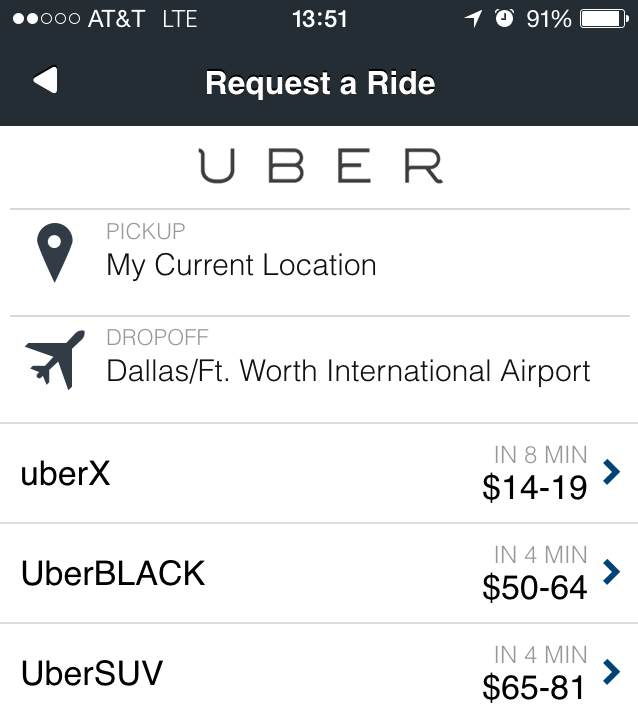Edit My Current Location pickup field
The height and width of the screenshot is (719, 638).
coord(320,263)
